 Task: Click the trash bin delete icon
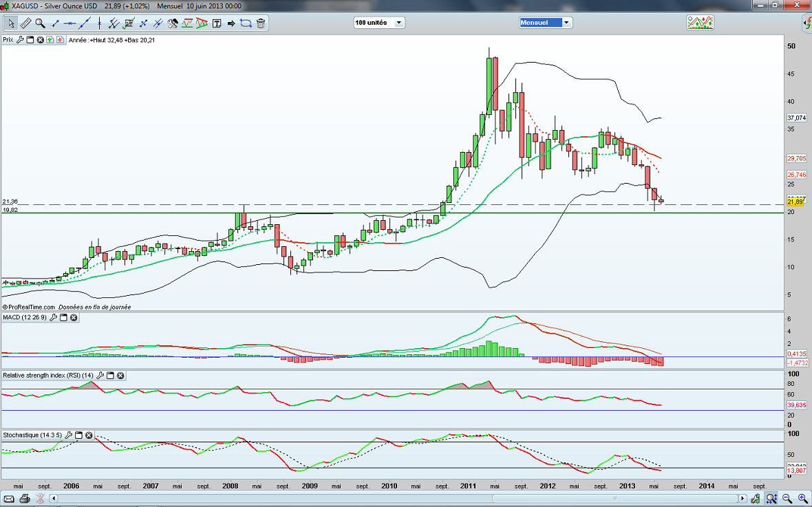click(x=261, y=23)
